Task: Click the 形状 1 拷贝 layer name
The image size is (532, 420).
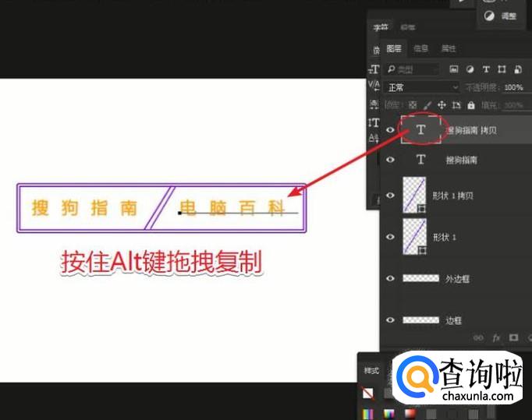Action: click(x=452, y=196)
